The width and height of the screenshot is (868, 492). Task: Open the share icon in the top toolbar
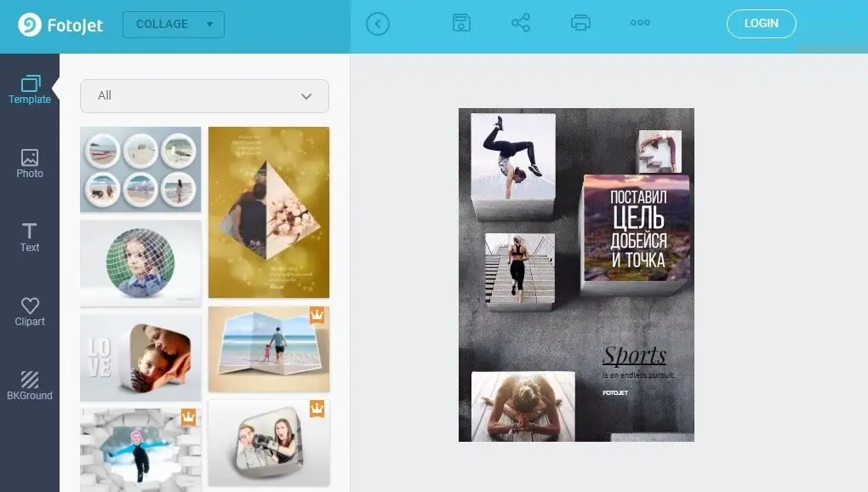pyautogui.click(x=521, y=23)
